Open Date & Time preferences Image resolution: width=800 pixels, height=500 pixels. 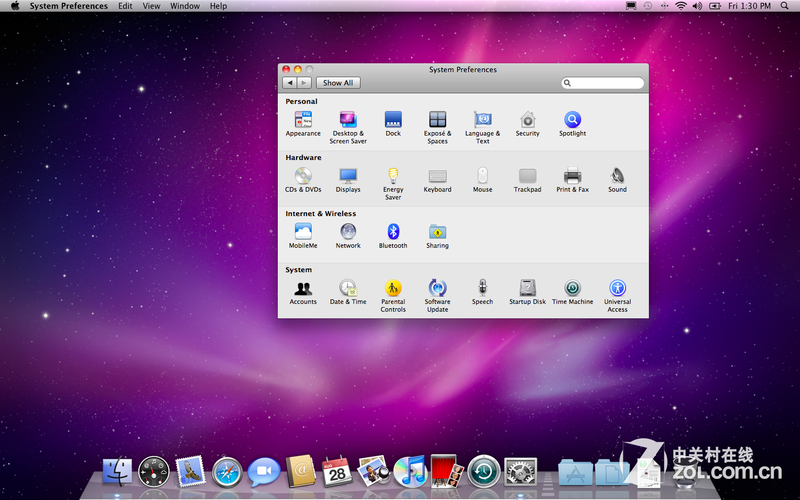[x=348, y=292]
